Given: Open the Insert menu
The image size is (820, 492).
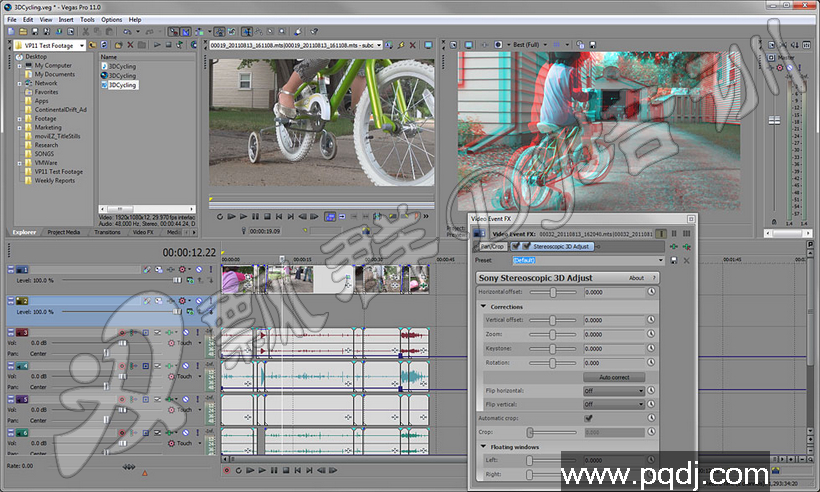Looking at the screenshot, I should 66,19.
